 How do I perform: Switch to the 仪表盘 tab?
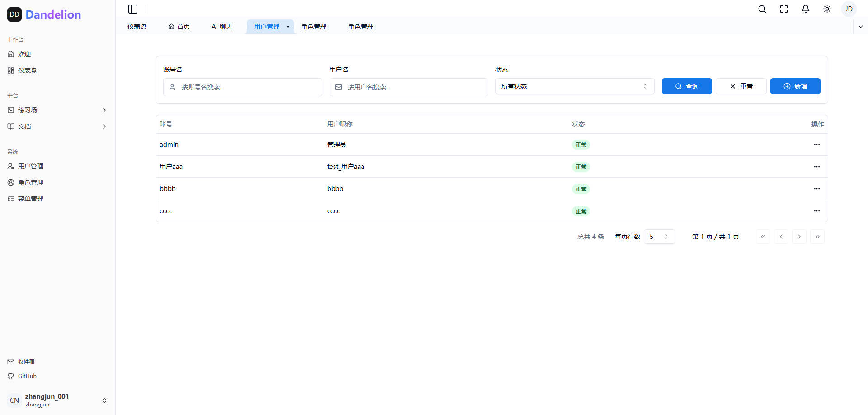coord(137,27)
